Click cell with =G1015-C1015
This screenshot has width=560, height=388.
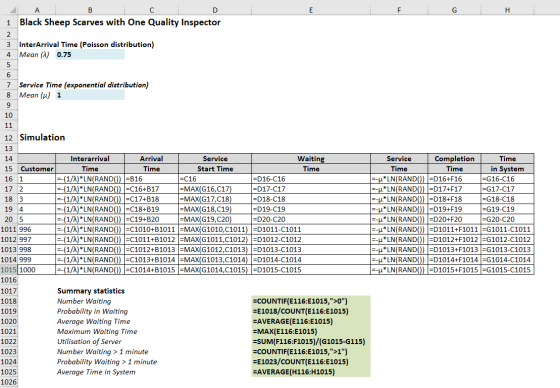coord(508,270)
